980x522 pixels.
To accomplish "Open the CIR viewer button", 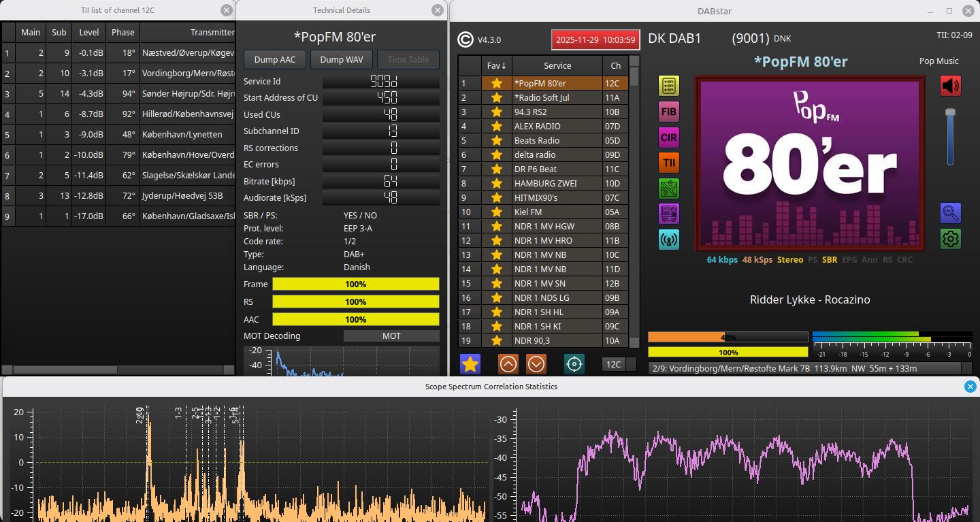I will 669,137.
